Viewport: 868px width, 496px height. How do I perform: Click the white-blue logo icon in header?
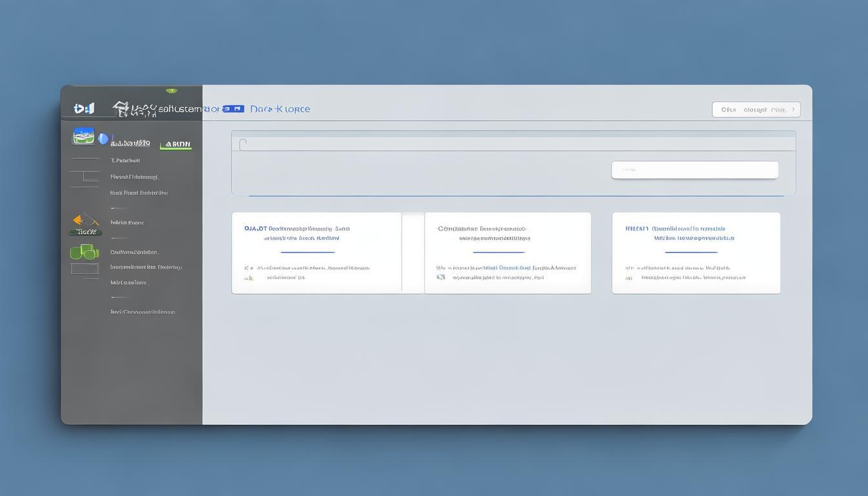[x=84, y=108]
